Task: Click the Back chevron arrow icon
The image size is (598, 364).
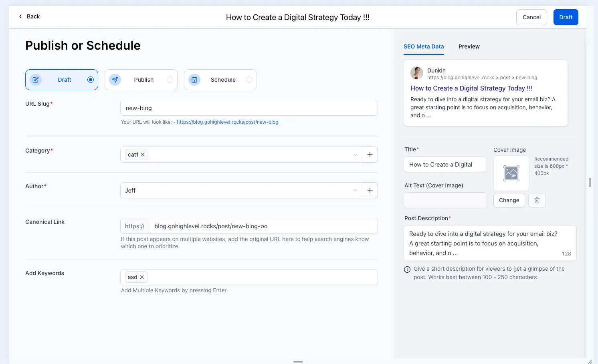Action: (x=20, y=16)
